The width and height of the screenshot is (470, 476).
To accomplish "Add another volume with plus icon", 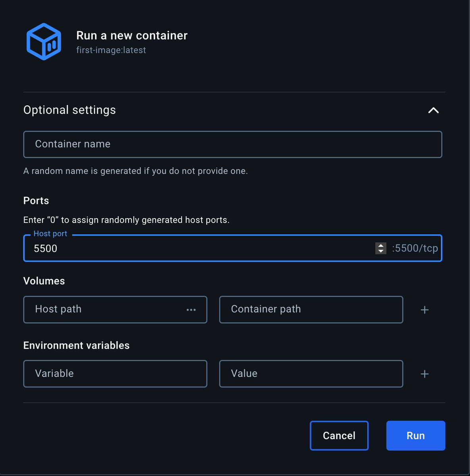I will pyautogui.click(x=424, y=310).
